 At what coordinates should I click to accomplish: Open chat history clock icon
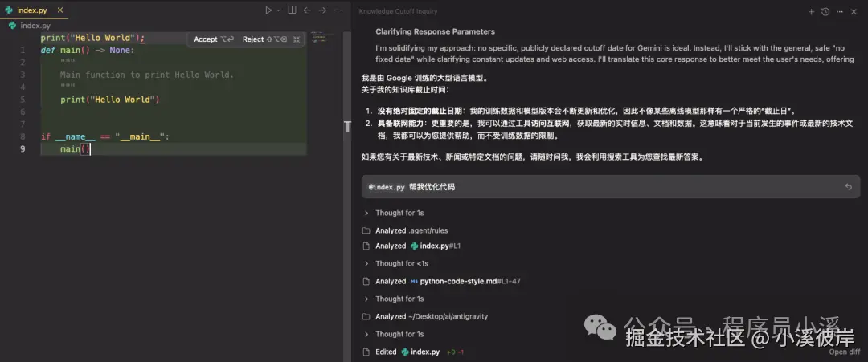click(x=825, y=11)
